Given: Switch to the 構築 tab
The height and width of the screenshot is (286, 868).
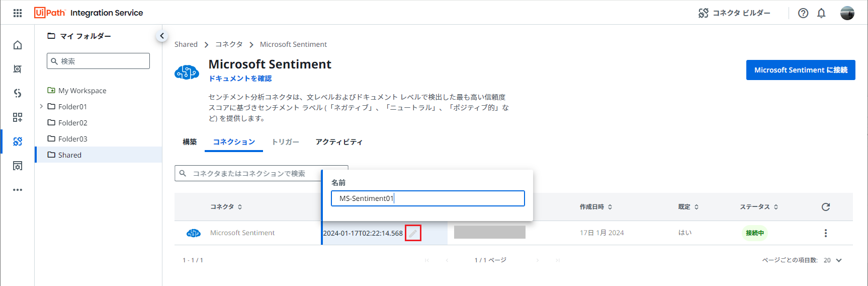Looking at the screenshot, I should 190,142.
